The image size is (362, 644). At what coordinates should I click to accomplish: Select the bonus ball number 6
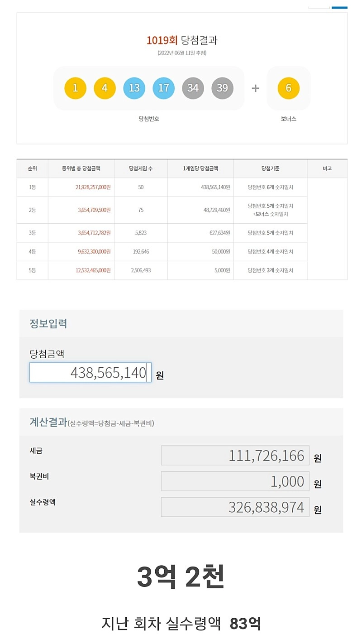coord(288,88)
